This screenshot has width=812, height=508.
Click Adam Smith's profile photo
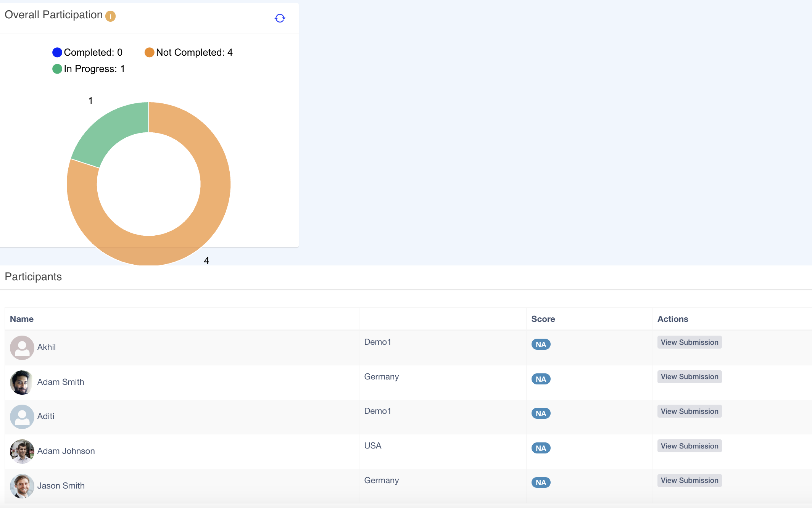tap(22, 382)
